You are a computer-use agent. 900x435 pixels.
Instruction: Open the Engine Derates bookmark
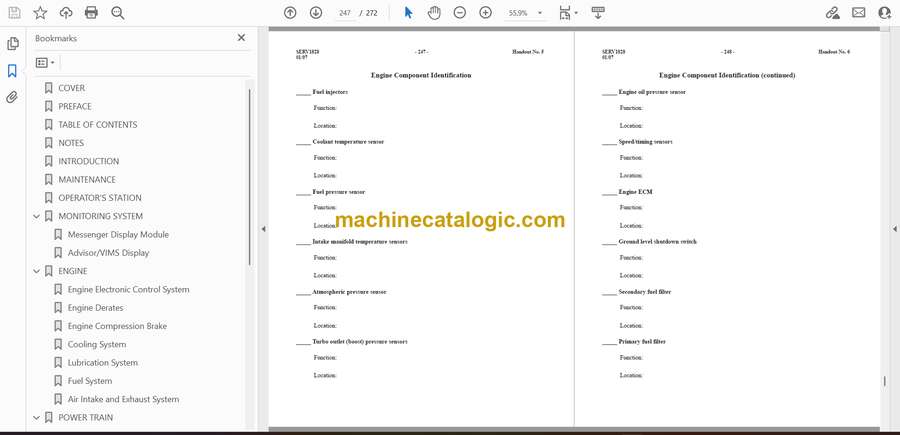(95, 308)
